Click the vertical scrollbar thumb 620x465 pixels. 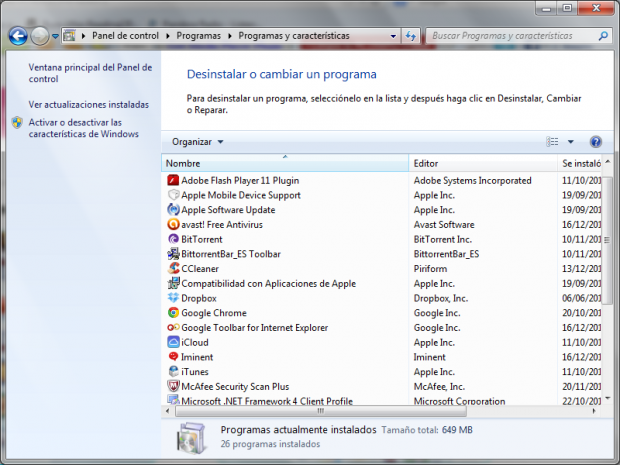(607, 240)
